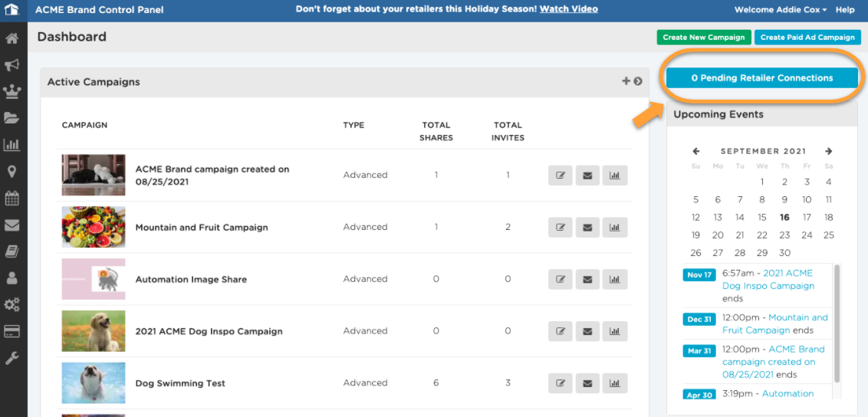Screen dimensions: 868x417
Task: Go to next month in calendar
Action: (x=828, y=151)
